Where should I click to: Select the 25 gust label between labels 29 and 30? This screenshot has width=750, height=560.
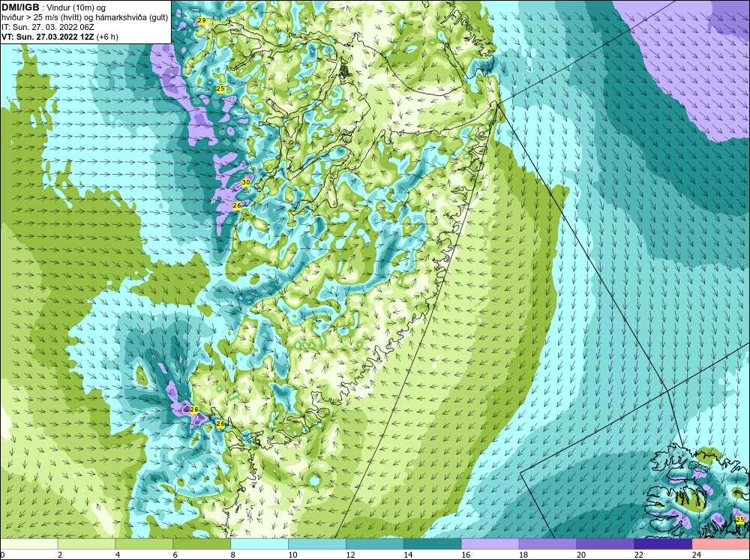point(220,88)
